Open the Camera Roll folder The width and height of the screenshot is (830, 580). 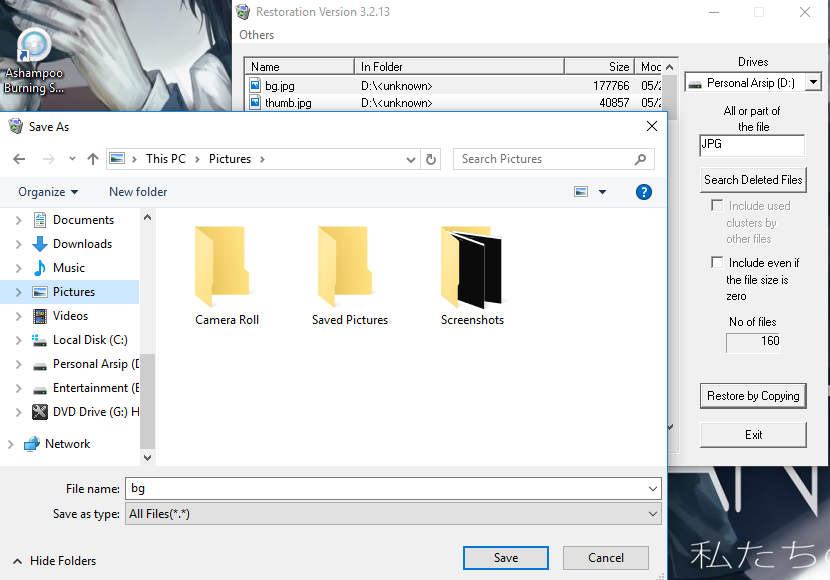coord(223,270)
